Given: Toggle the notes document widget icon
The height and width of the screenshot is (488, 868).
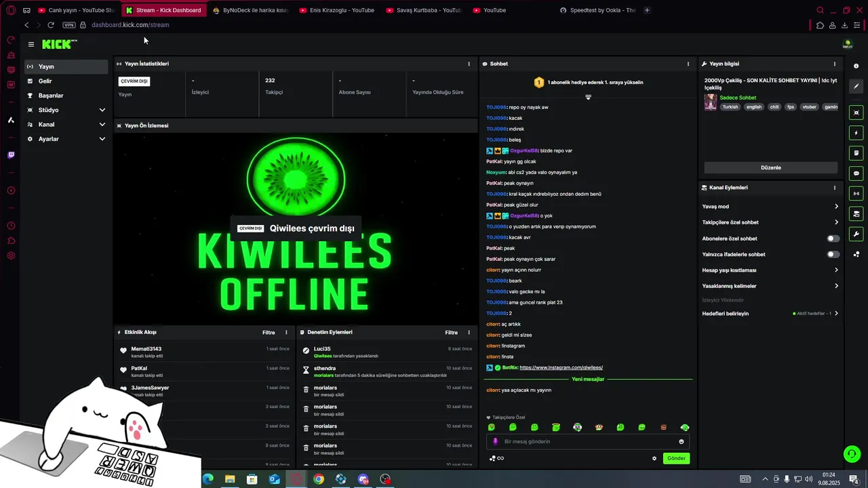Looking at the screenshot, I should [856, 153].
